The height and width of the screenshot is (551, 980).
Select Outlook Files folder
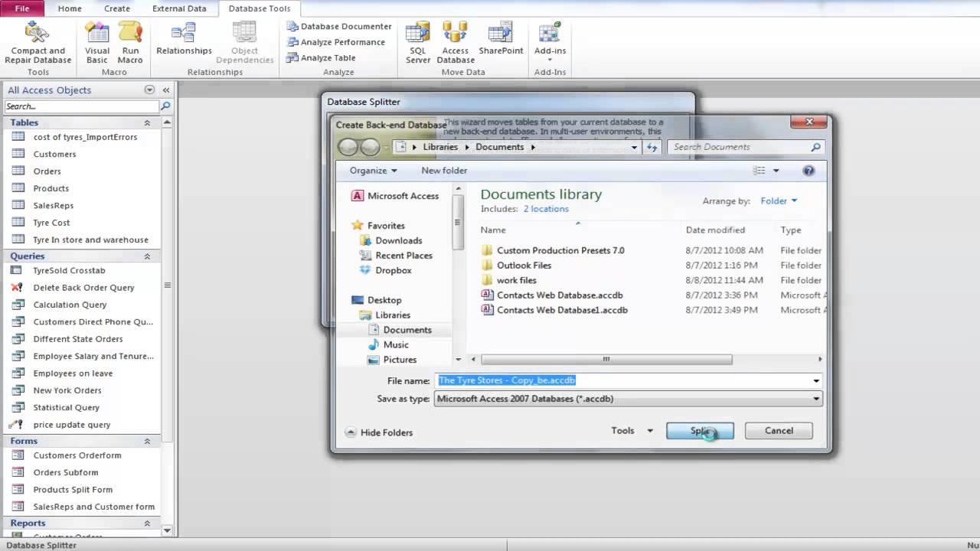(x=524, y=266)
